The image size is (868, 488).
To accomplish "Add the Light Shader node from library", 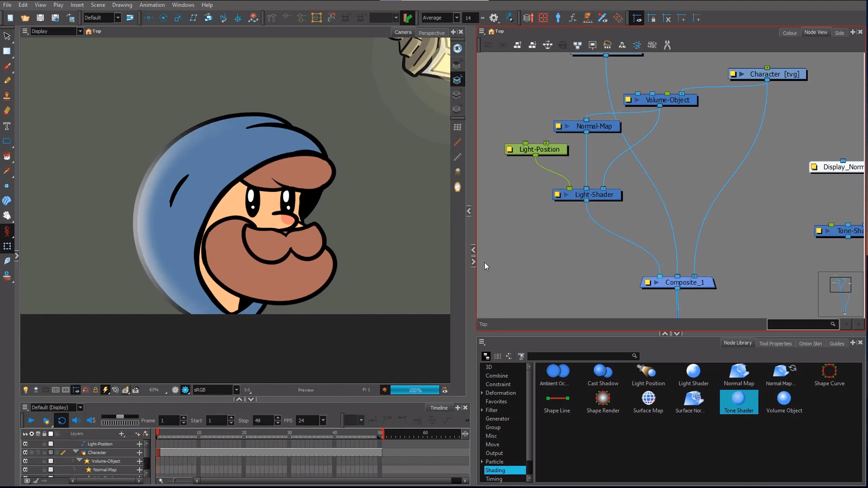I will pyautogui.click(x=693, y=371).
